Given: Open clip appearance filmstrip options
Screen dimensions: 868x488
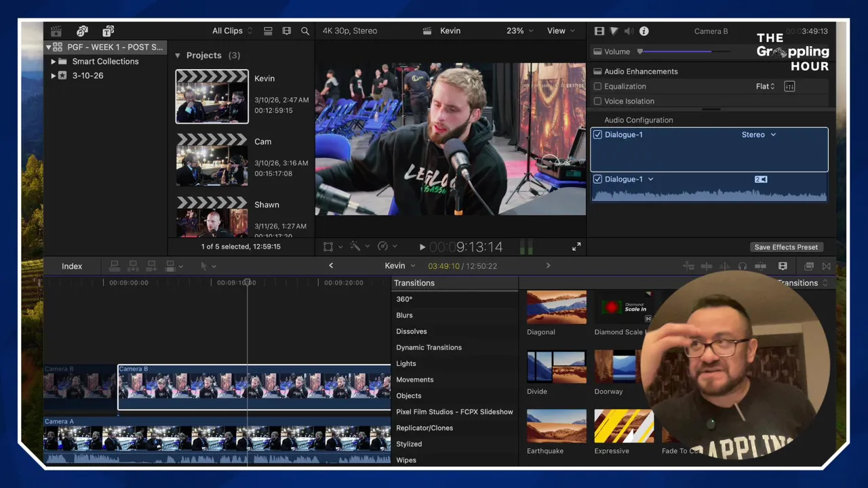Looking at the screenshot, I should tap(286, 31).
